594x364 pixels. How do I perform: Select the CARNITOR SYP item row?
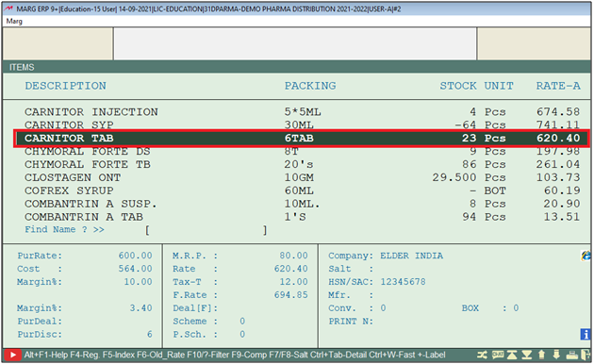[302, 124]
